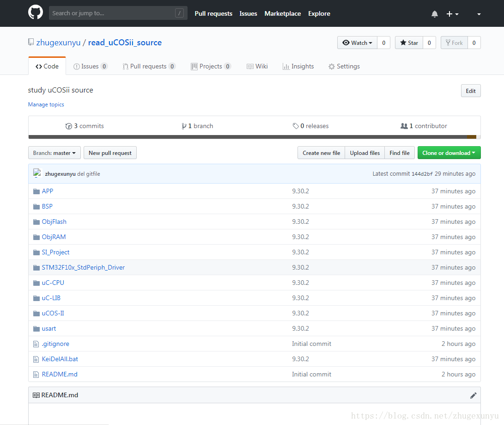Click the folder icon for BSP
504x425 pixels.
click(36, 207)
